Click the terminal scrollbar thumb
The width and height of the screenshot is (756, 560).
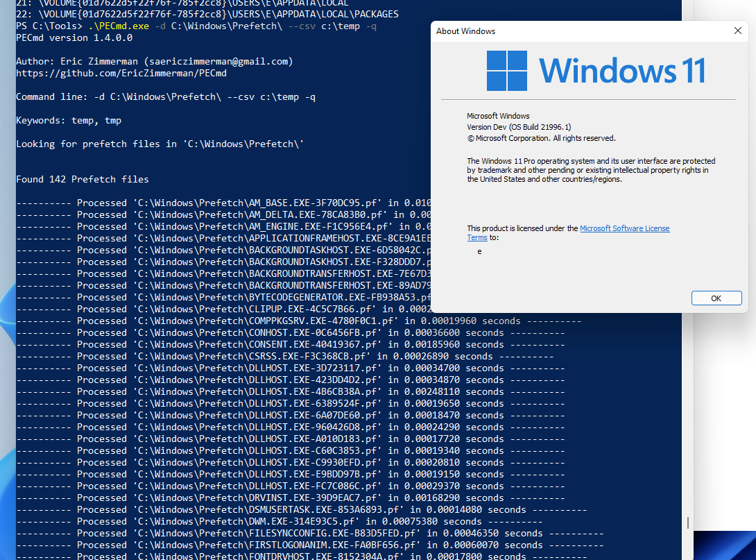coord(687,523)
